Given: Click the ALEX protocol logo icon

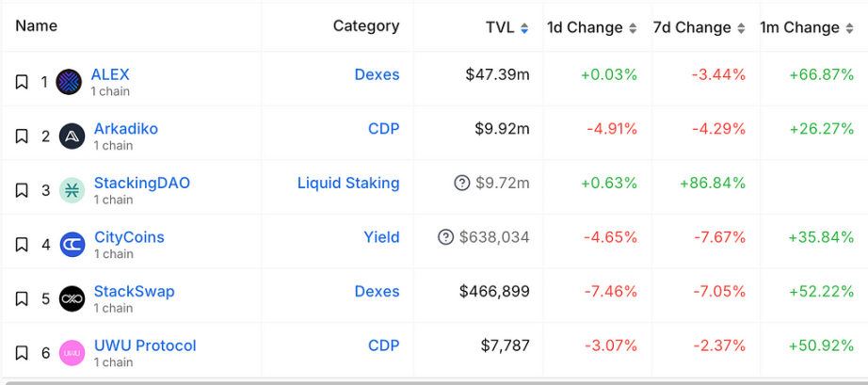Looking at the screenshot, I should tap(70, 82).
